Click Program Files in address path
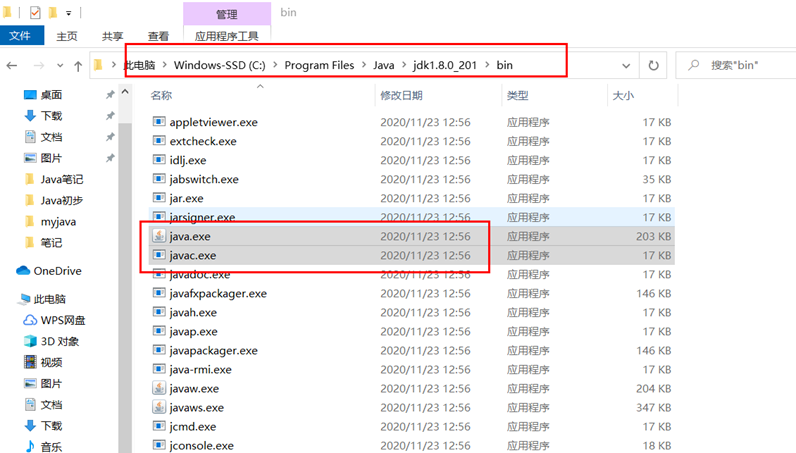 coord(319,66)
